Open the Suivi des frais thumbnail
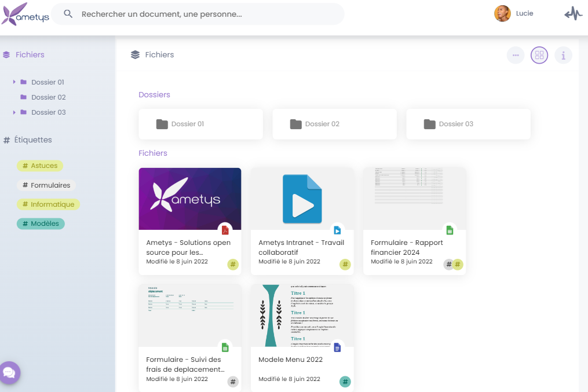 click(190, 316)
